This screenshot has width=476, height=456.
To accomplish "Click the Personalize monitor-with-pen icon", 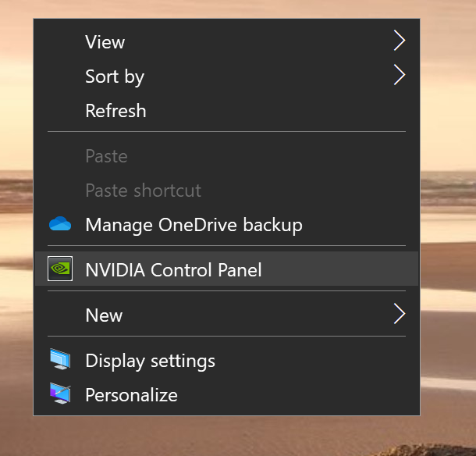I will 60,394.
